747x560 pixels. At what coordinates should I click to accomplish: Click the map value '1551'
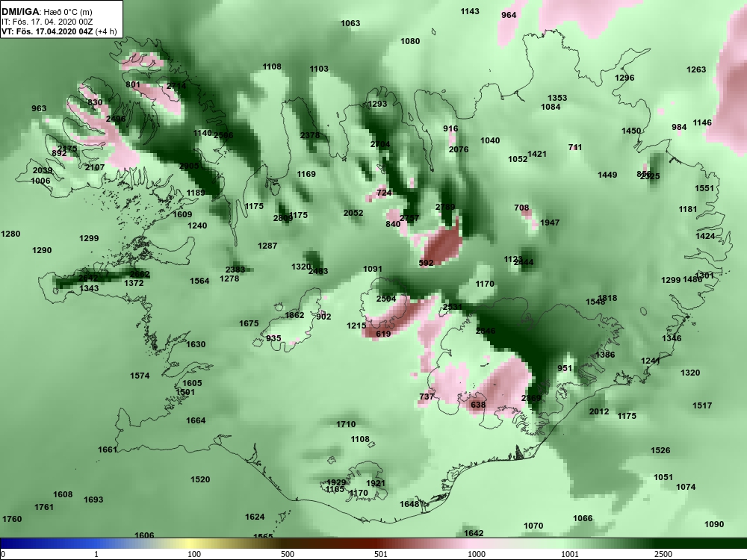(x=704, y=189)
